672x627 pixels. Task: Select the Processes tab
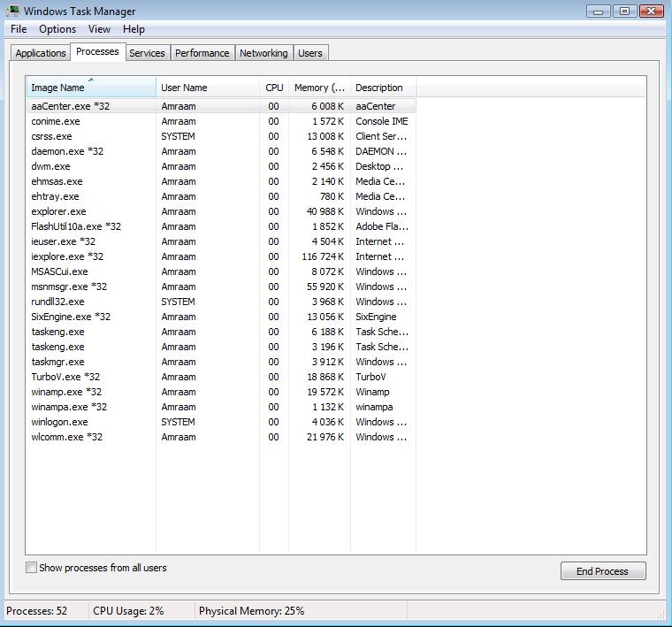pos(98,51)
